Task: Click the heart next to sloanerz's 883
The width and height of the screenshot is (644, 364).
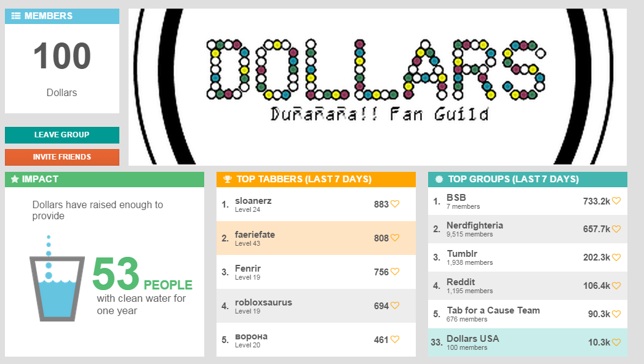Action: click(x=395, y=204)
